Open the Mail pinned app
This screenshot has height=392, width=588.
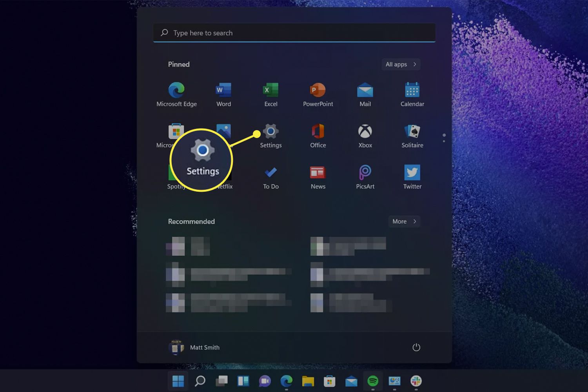[365, 94]
